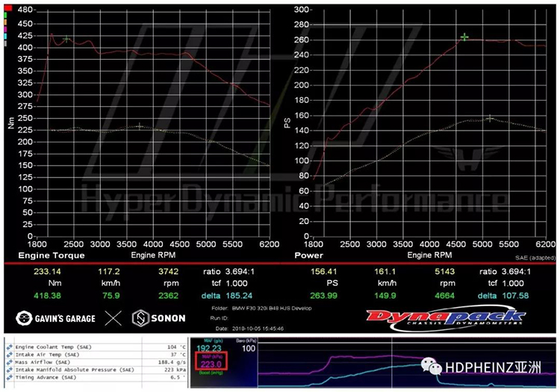The height and width of the screenshot is (392, 560).
Task: Click the Gavin's Garage logo
Action: point(56,318)
